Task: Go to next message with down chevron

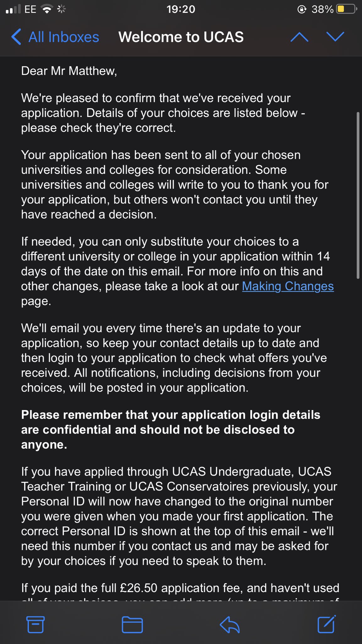Action: [x=335, y=37]
